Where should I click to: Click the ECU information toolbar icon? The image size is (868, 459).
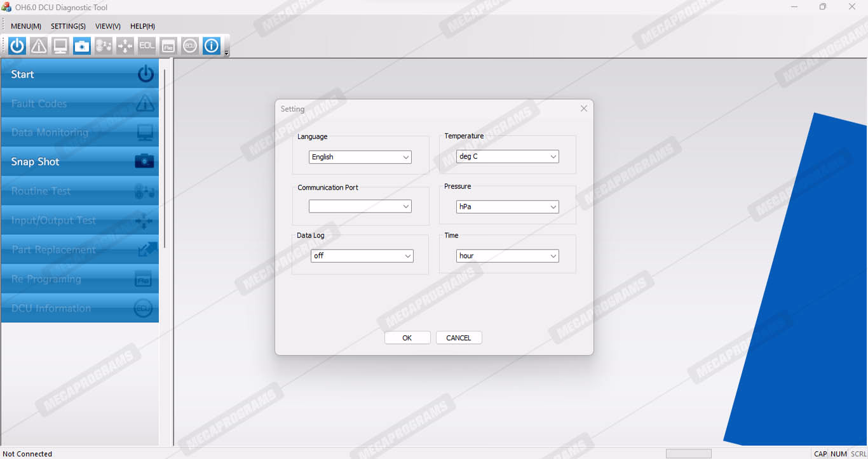[190, 46]
